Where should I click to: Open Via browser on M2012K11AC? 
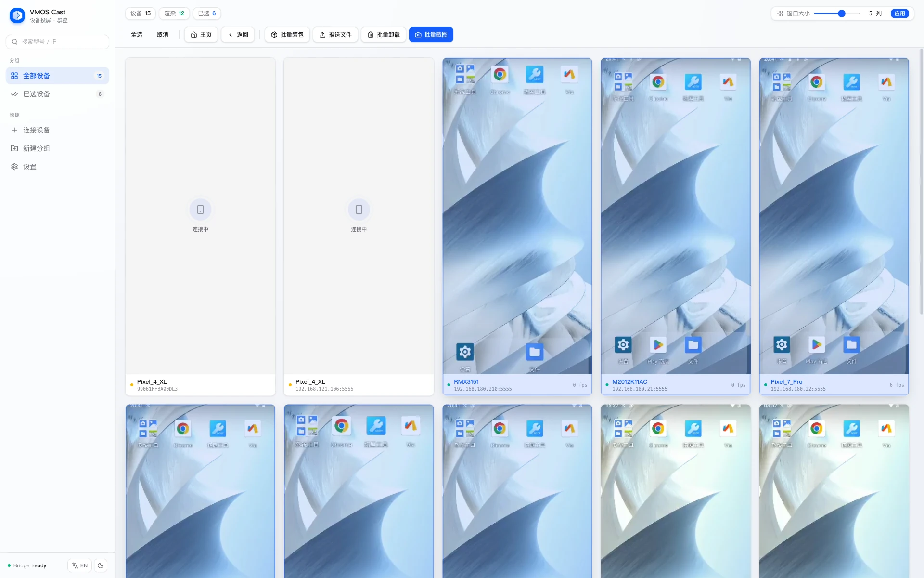point(728,82)
